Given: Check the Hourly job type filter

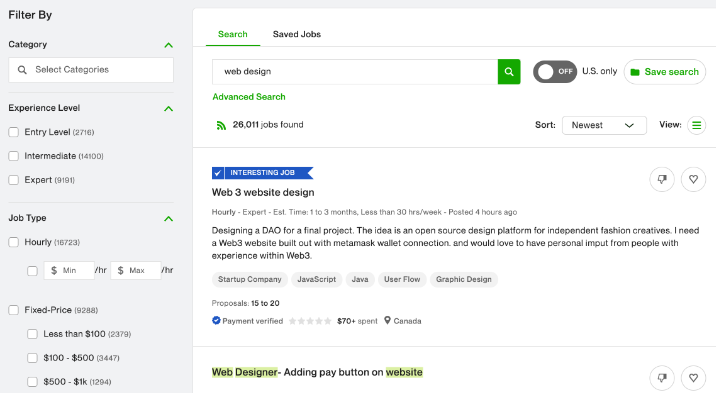Looking at the screenshot, I should [x=14, y=242].
